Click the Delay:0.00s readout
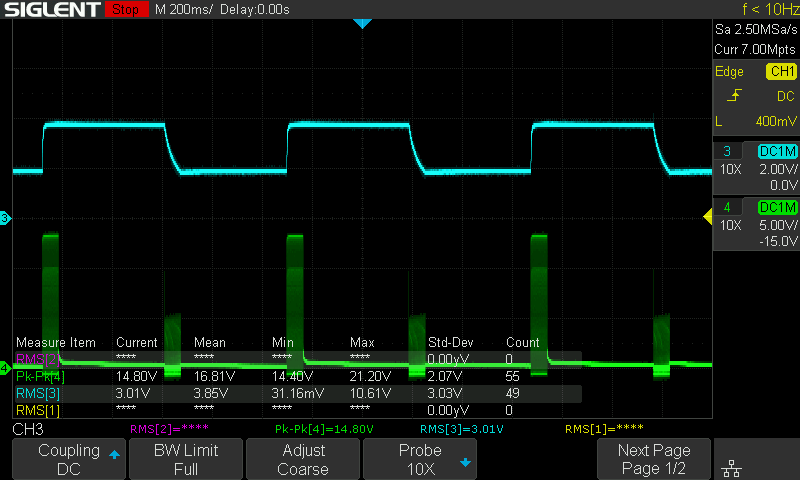 click(255, 9)
